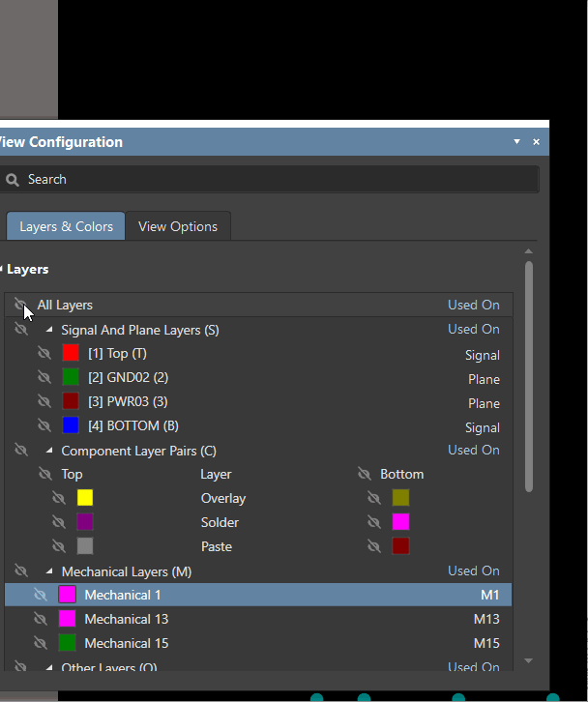Click the Layers section heading
The height and width of the screenshot is (702, 588).
27,269
